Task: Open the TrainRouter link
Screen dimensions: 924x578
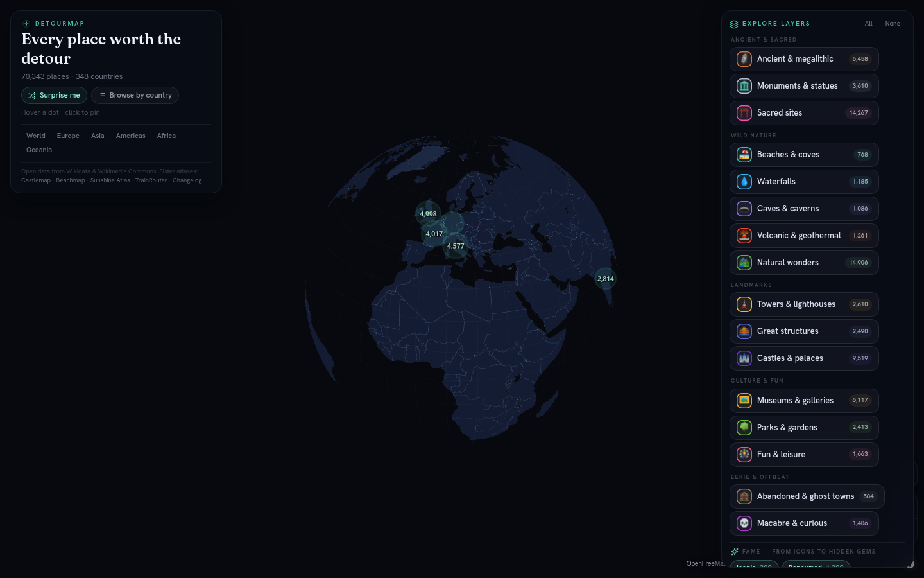Action: tap(151, 180)
